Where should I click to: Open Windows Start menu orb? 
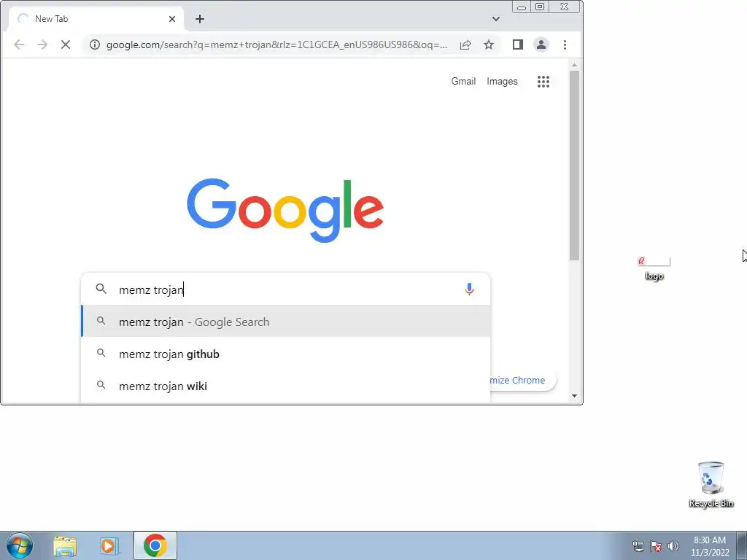[20, 545]
